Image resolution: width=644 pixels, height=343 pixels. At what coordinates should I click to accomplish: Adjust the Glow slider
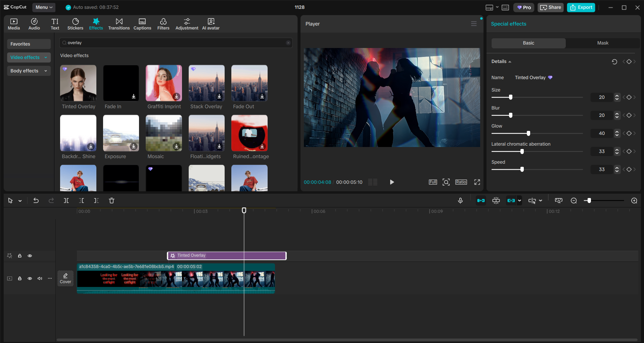click(528, 133)
